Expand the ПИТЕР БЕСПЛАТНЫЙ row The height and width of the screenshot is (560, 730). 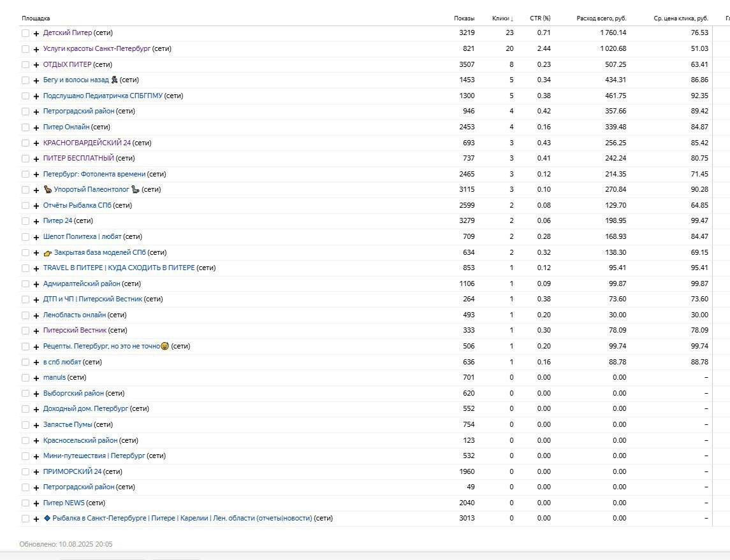36,159
